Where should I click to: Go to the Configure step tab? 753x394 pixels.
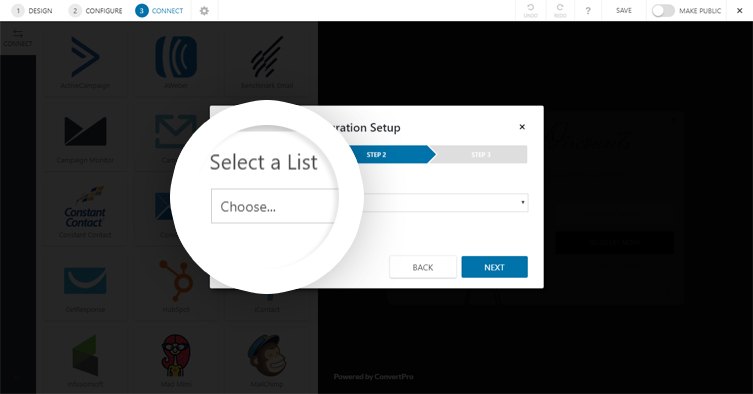96,11
